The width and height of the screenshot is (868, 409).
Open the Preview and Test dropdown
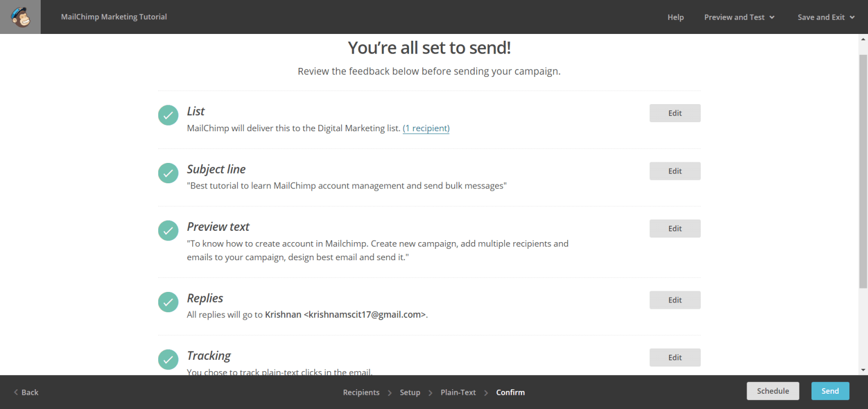(739, 17)
